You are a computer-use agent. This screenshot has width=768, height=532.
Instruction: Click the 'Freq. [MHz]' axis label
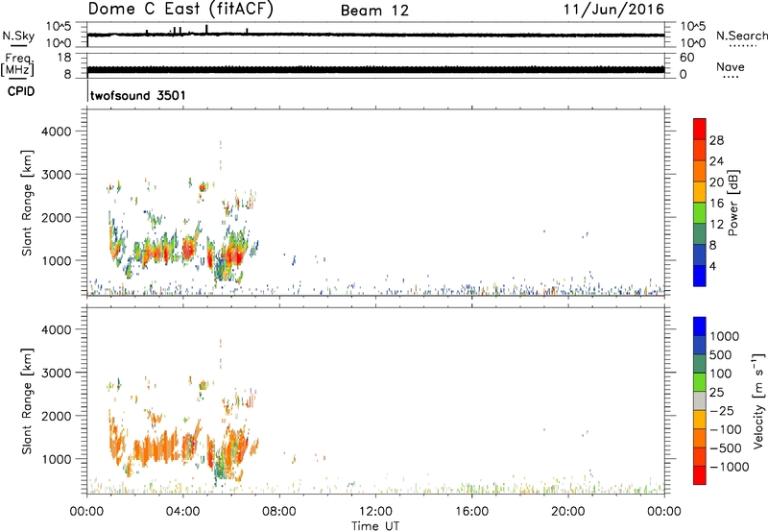[x=18, y=65]
